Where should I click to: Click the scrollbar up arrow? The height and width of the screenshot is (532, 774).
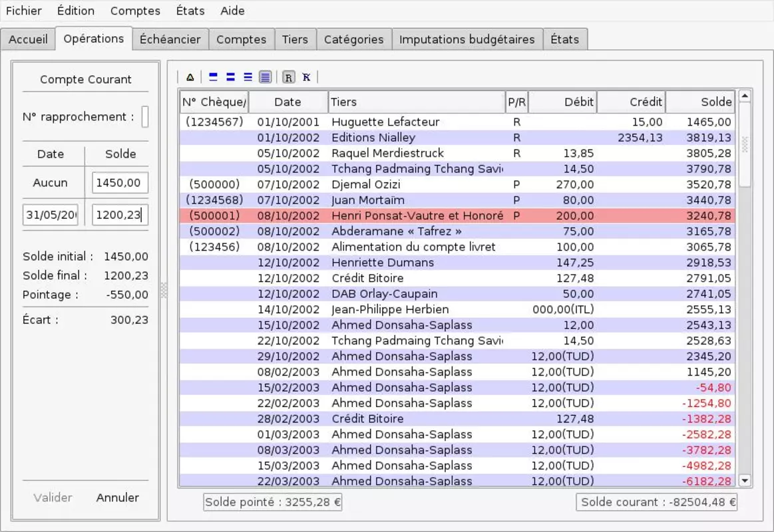pos(745,96)
